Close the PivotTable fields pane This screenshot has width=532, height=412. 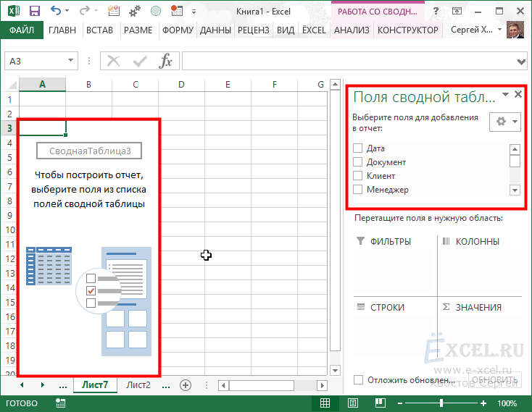[x=518, y=94]
